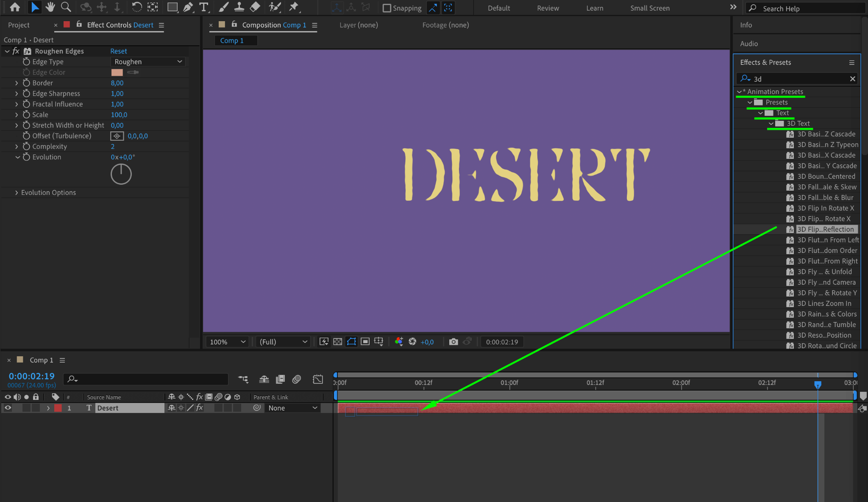Select the Zoom tool in toolbar

coord(66,7)
